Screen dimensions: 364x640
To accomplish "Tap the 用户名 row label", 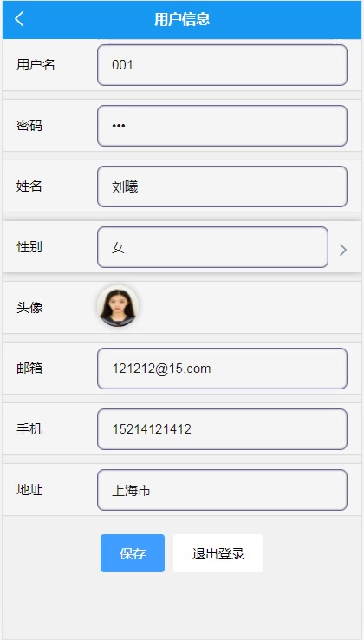I will coord(36,64).
